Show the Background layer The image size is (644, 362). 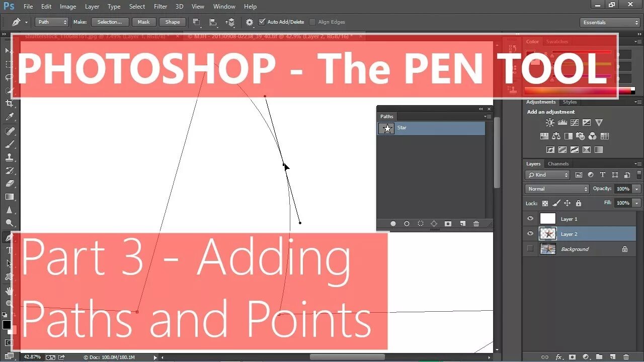click(530, 249)
